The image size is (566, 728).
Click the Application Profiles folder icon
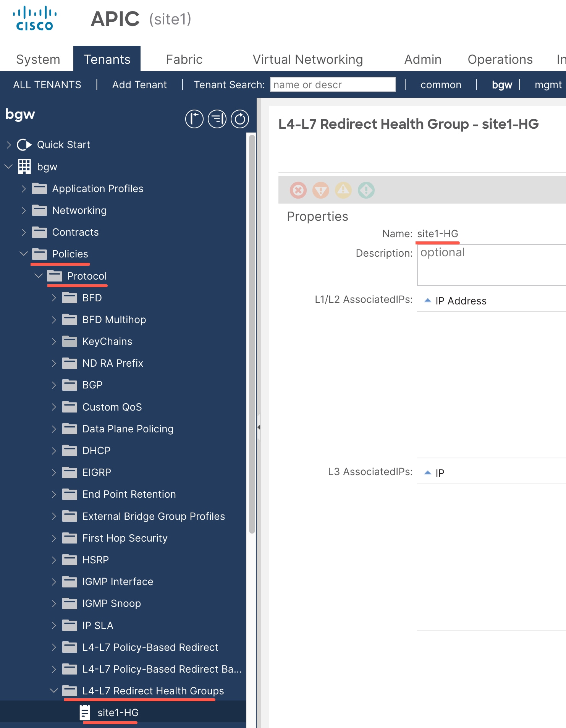[39, 189]
